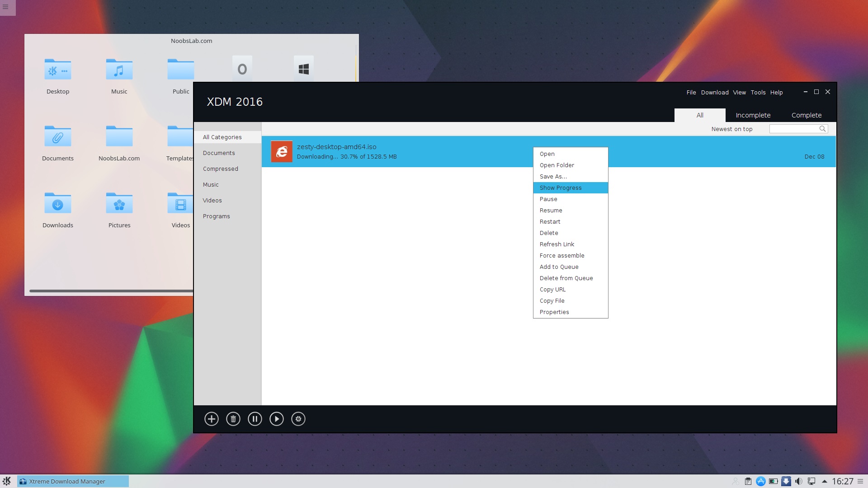Select the Programs category
The height and width of the screenshot is (488, 868).
coord(227,216)
